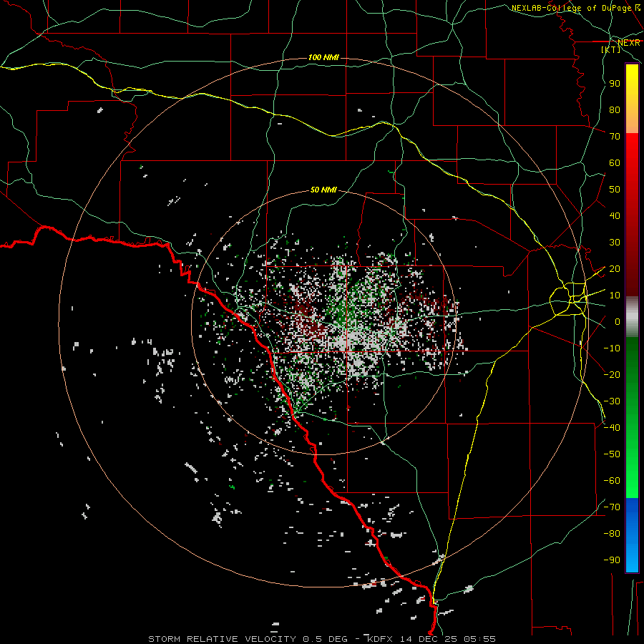Click the "NEXR" label above the scale
This screenshot has height=644, width=644.
point(629,43)
